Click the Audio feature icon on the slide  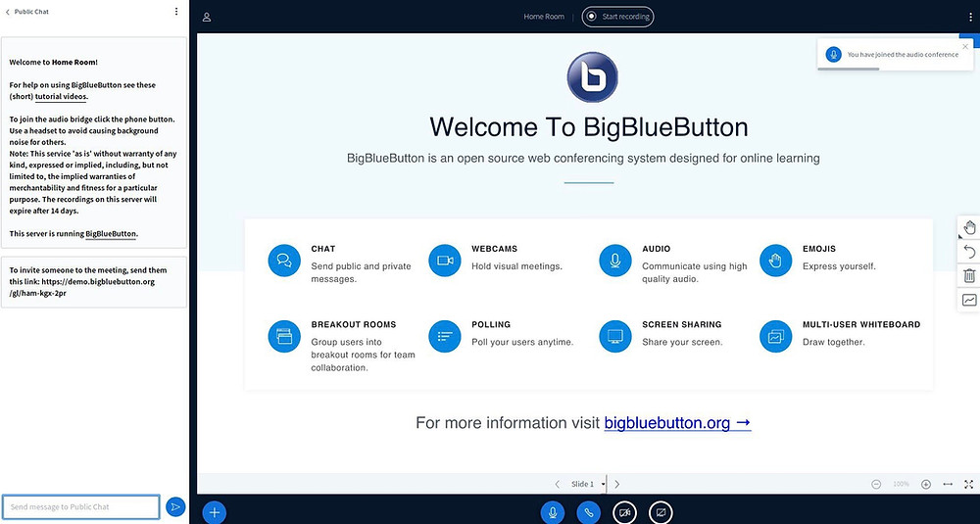615,261
